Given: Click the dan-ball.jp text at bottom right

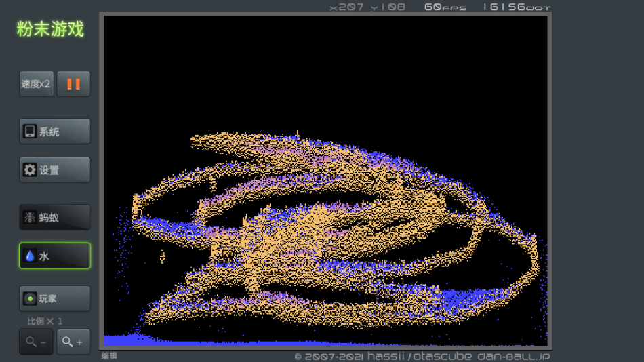Looking at the screenshot, I should coord(513,356).
